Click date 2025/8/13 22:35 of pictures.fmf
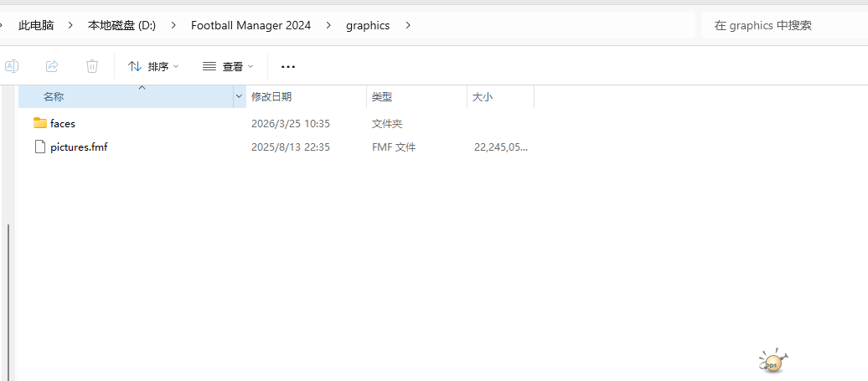 (291, 147)
